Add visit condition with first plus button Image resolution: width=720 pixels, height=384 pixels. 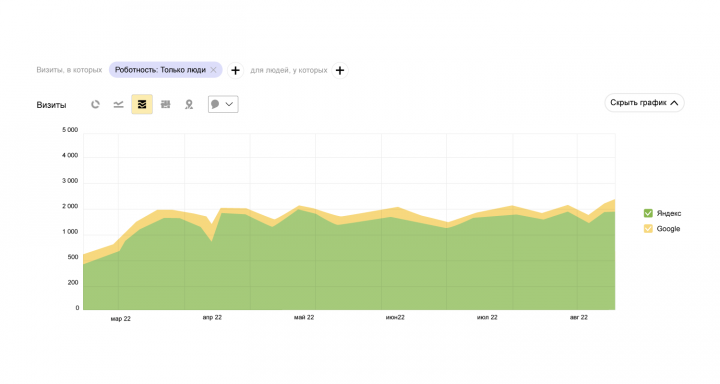pyautogui.click(x=235, y=70)
